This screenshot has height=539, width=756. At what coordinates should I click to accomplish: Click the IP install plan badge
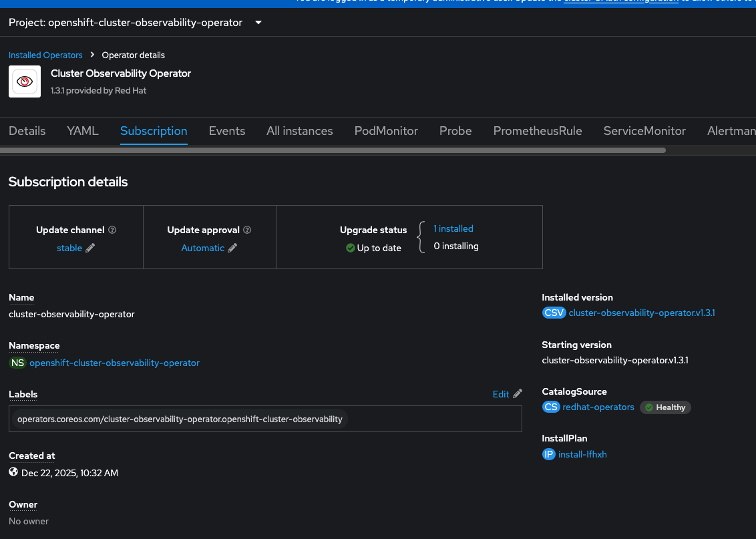click(x=549, y=454)
